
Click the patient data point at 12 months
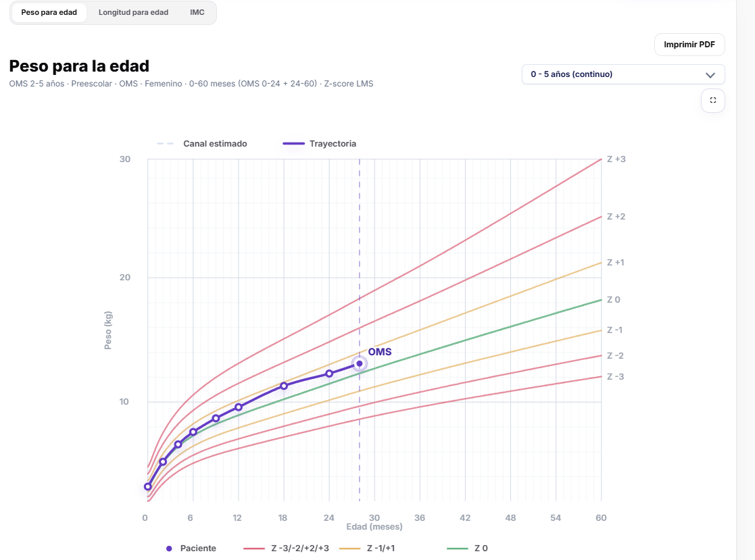pos(239,407)
